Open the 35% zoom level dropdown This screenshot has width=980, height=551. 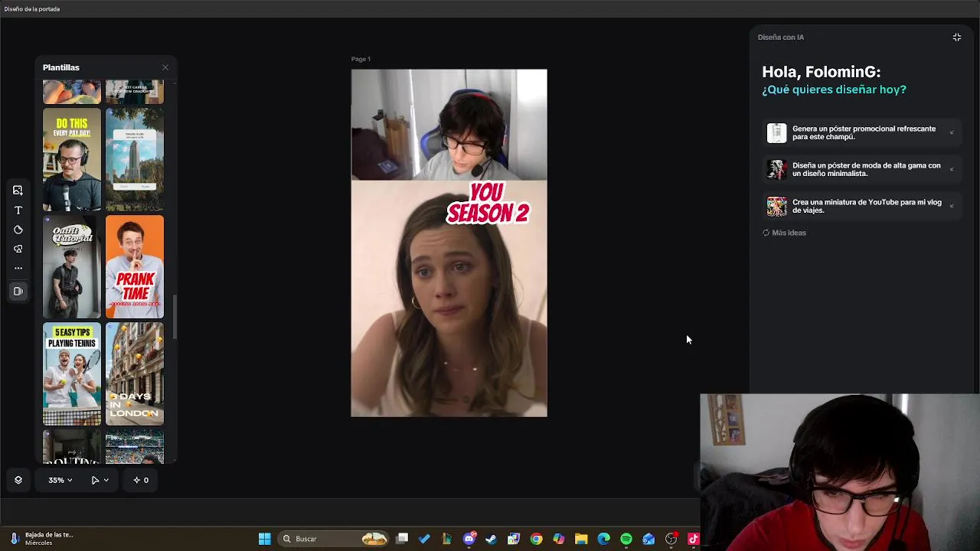pos(60,480)
